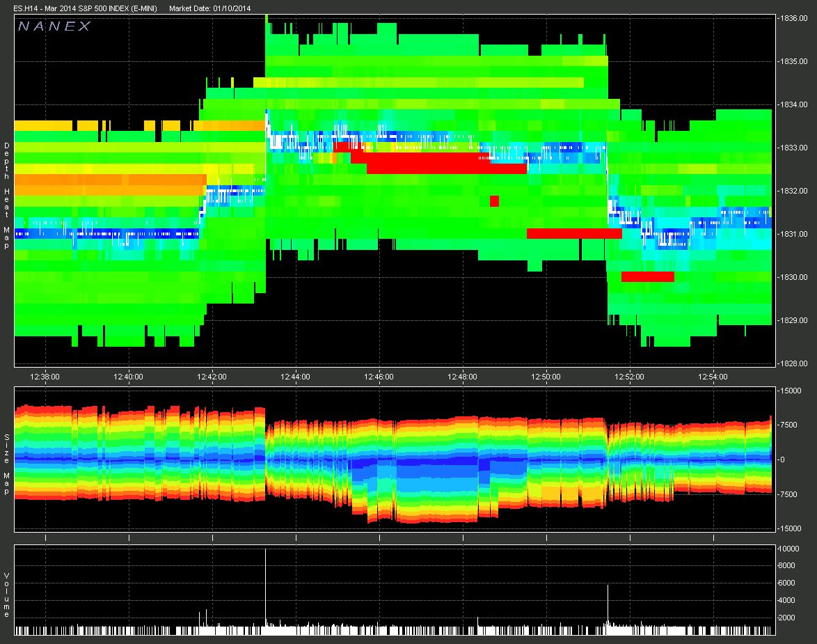
Task: Click the 10000 label on the Volume axis
Action: tap(788, 549)
